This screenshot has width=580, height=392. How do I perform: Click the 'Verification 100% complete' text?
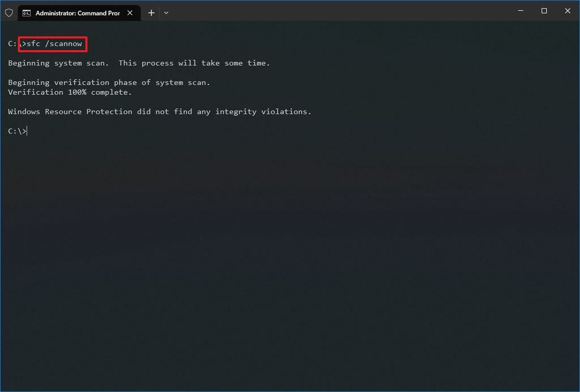pos(69,92)
